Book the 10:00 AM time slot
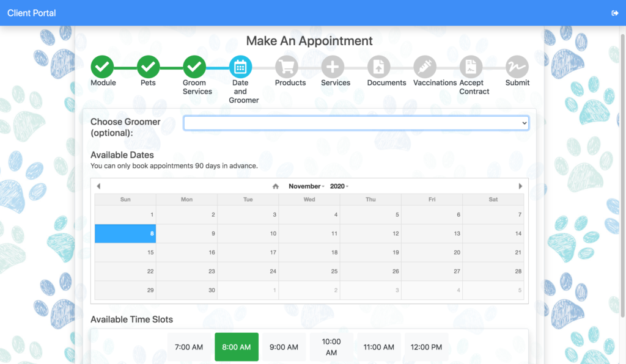This screenshot has height=364, width=626. pos(331,347)
